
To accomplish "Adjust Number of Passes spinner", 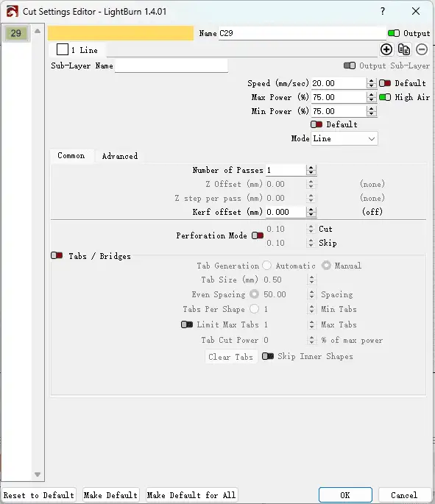I will [x=311, y=170].
